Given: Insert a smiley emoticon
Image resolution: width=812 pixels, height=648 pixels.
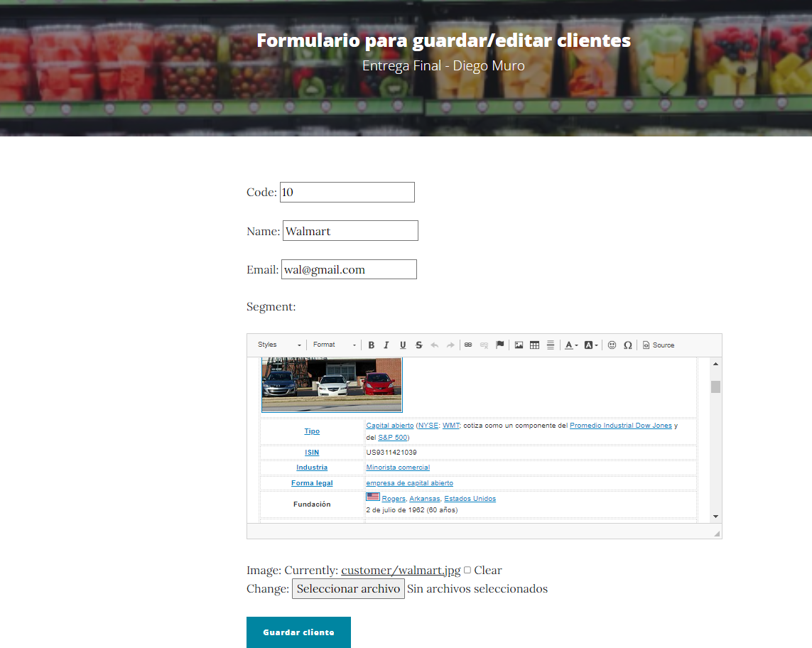Looking at the screenshot, I should 612,345.
